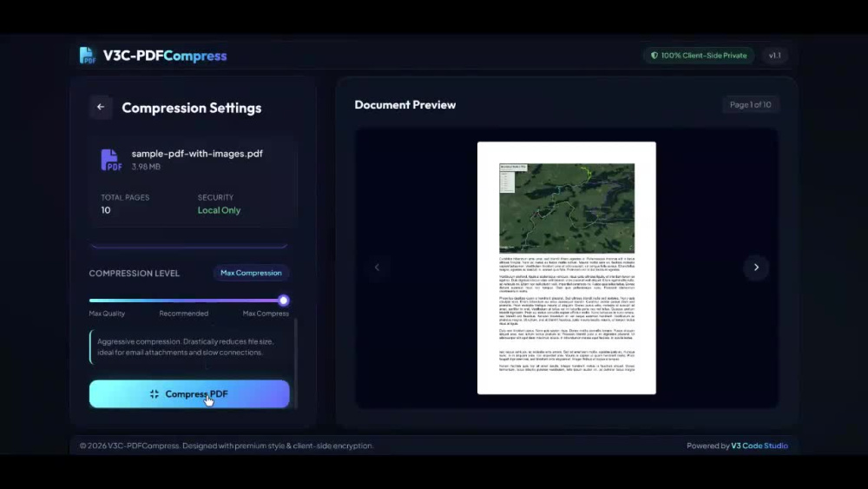Click the Max Compression level badge
Screen dimensions: 868x489
point(252,273)
